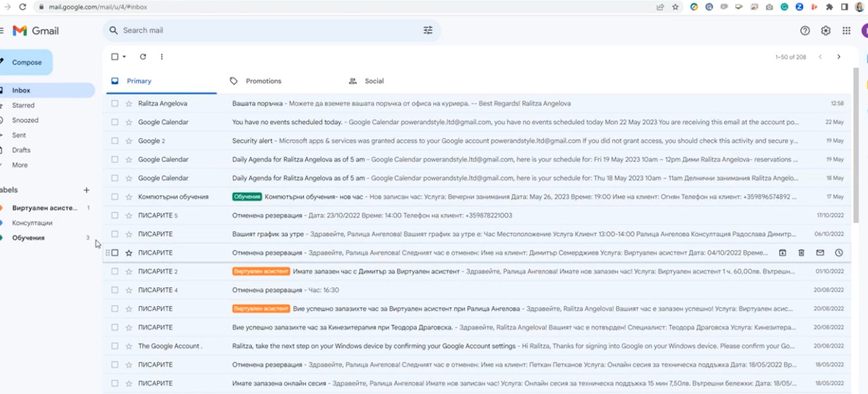Open the Help support icon
868x394 pixels.
pos(805,31)
